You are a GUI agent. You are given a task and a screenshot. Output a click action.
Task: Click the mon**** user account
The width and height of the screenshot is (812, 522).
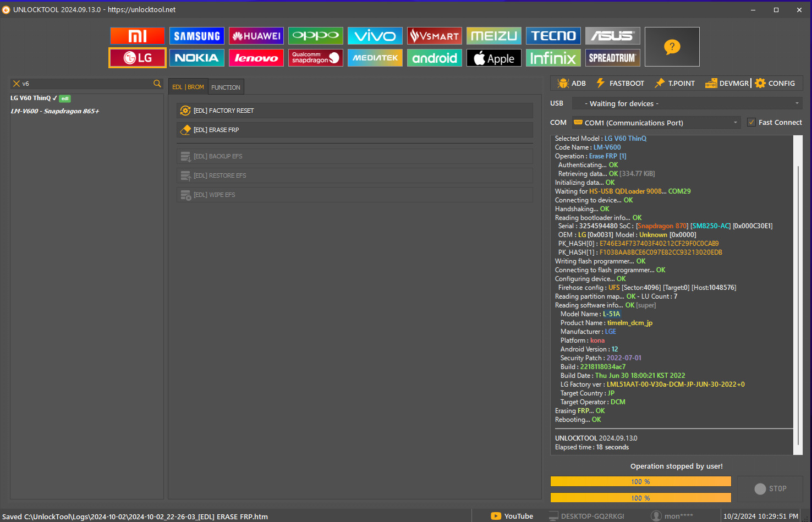[672, 516]
